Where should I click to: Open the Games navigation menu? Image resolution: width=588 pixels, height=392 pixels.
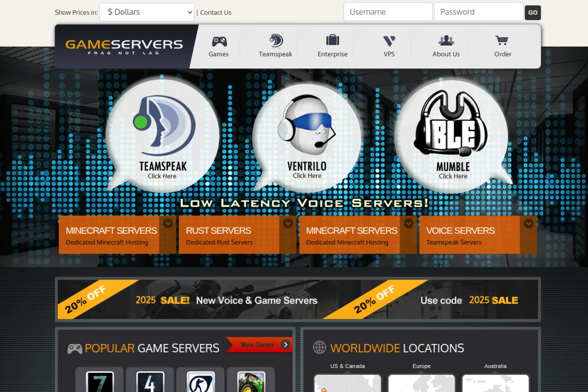coord(218,47)
